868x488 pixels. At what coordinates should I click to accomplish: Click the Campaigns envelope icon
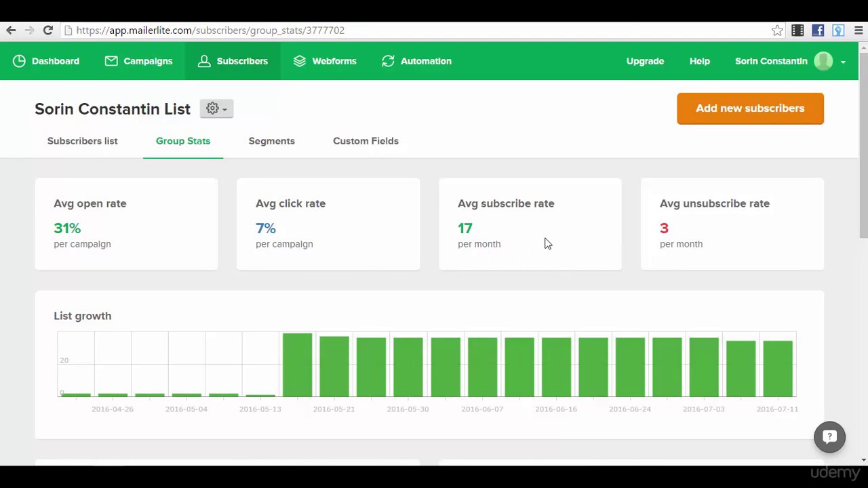111,61
